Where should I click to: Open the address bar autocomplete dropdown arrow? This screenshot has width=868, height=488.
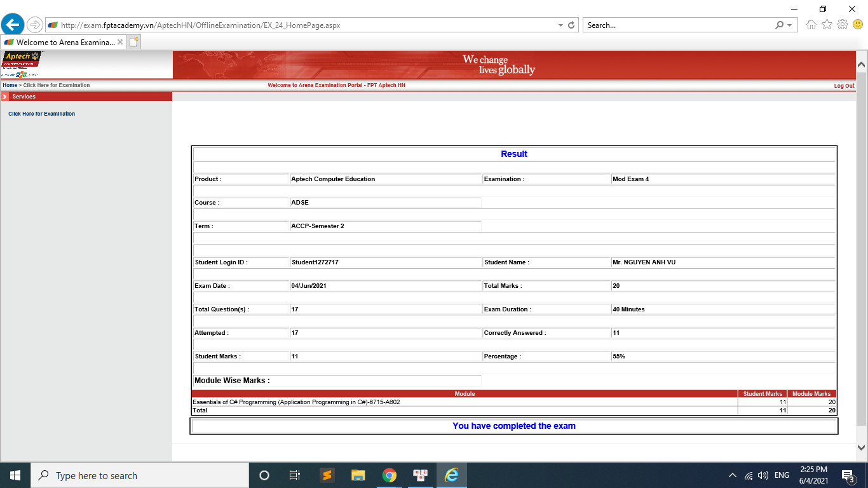560,25
